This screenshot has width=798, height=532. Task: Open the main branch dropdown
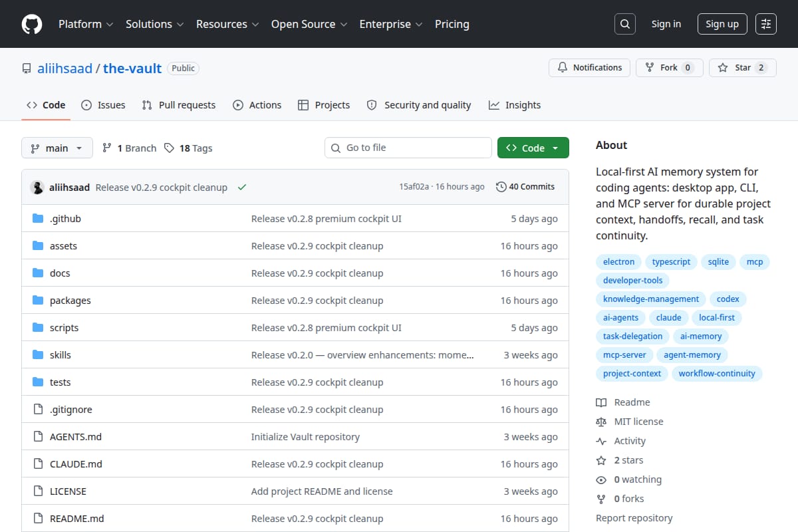(x=57, y=148)
